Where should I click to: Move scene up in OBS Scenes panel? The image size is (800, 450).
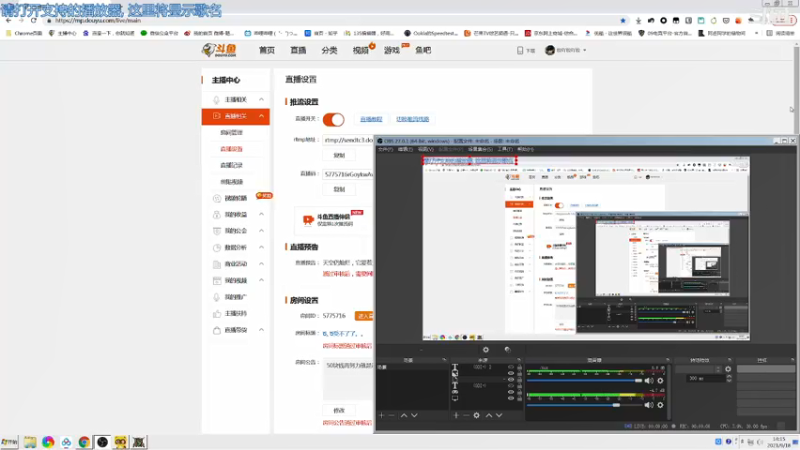(404, 415)
